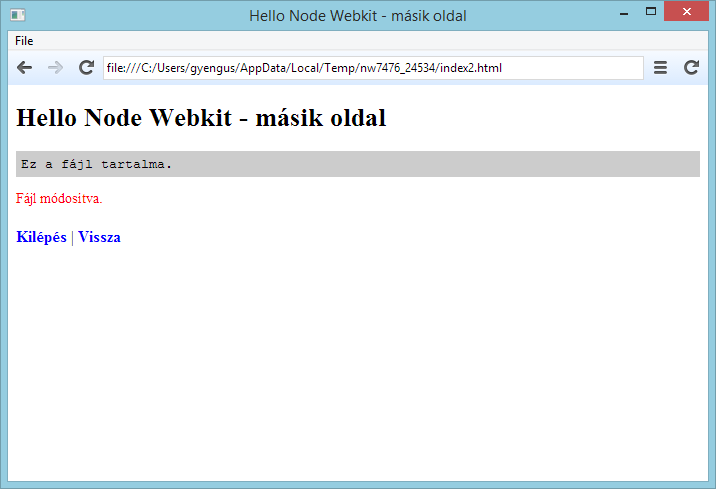This screenshot has height=489, width=716.
Task: Click the window title bar text
Action: 357,15
